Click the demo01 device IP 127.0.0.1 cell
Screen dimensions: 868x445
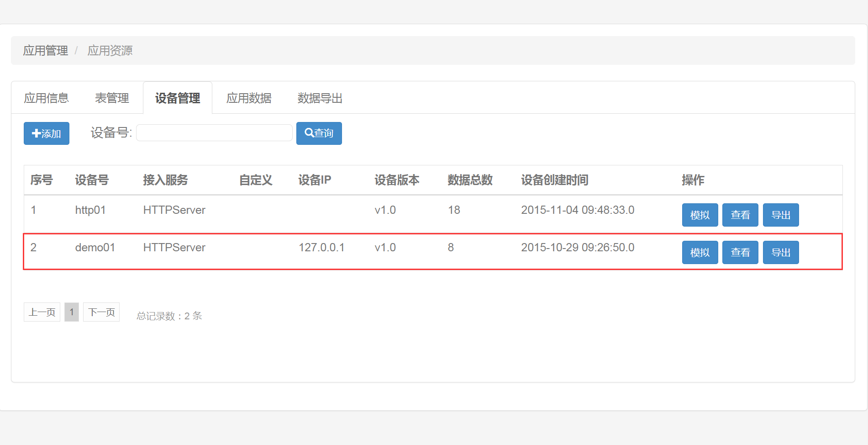[321, 248]
